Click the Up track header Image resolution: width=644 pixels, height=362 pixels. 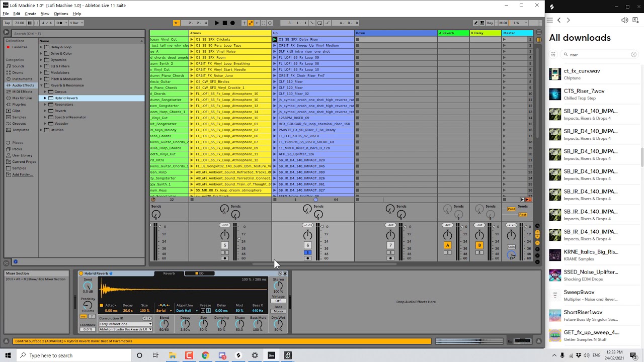[313, 33]
